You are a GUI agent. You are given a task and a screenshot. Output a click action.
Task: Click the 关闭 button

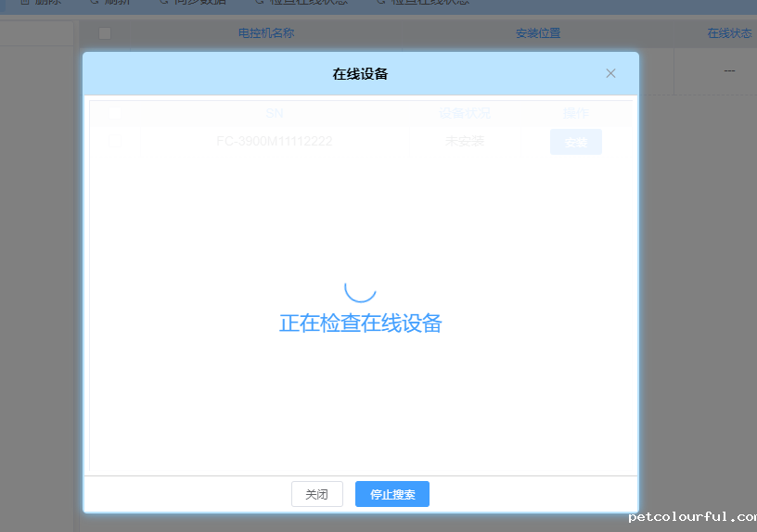[x=317, y=494]
